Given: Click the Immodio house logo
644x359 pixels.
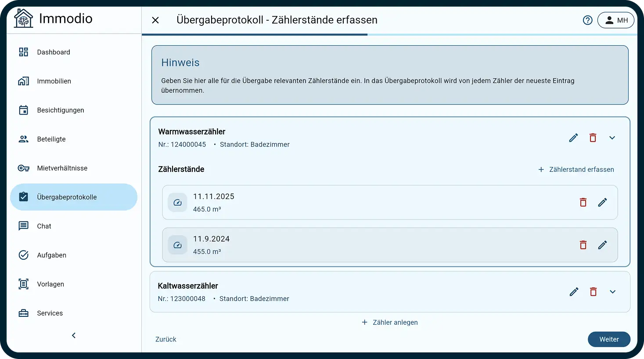Looking at the screenshot, I should point(23,18).
